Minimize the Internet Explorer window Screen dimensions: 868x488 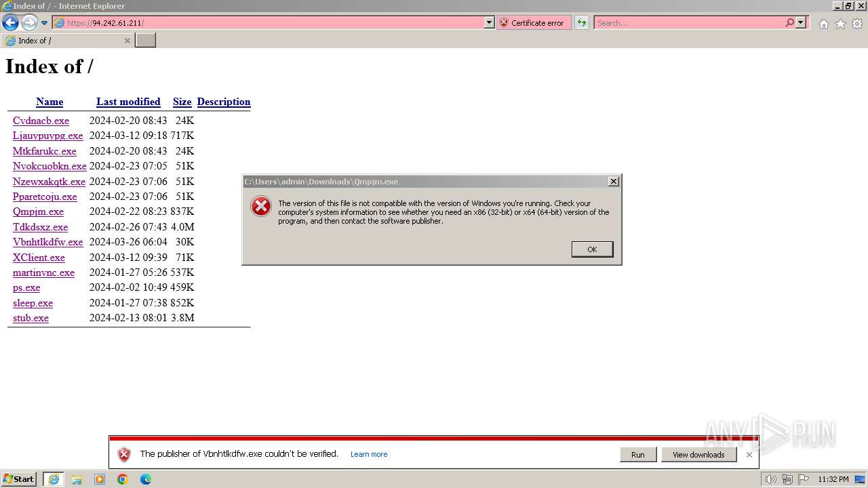[837, 6]
